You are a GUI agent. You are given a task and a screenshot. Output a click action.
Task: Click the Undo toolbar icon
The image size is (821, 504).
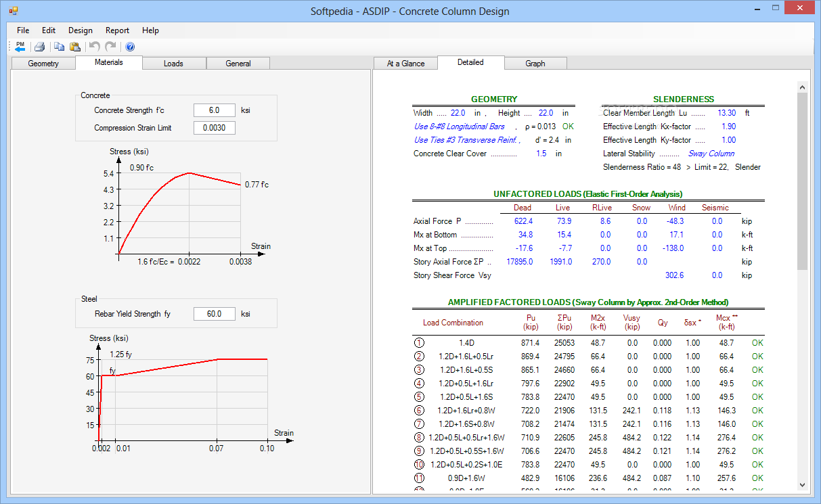pos(95,47)
